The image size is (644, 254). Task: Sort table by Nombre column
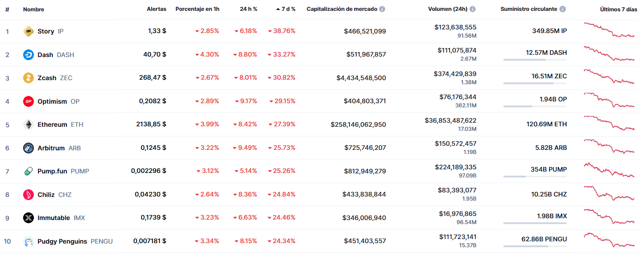(x=33, y=9)
